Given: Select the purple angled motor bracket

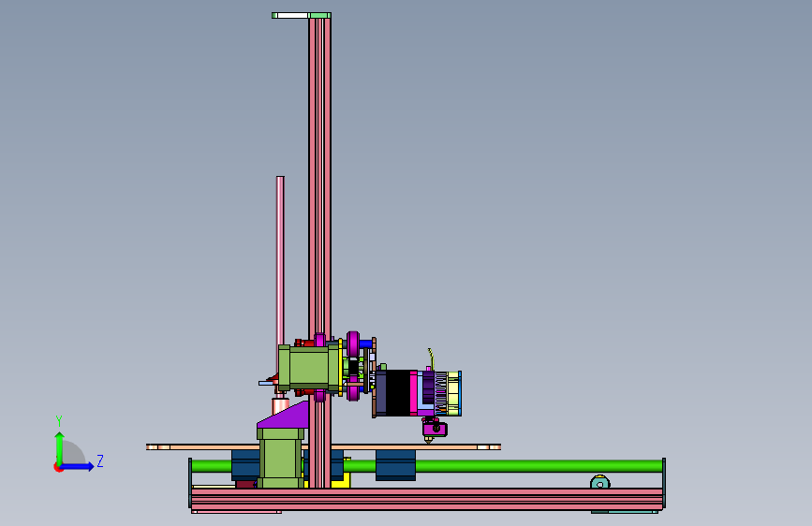Looking at the screenshot, I should [284, 416].
